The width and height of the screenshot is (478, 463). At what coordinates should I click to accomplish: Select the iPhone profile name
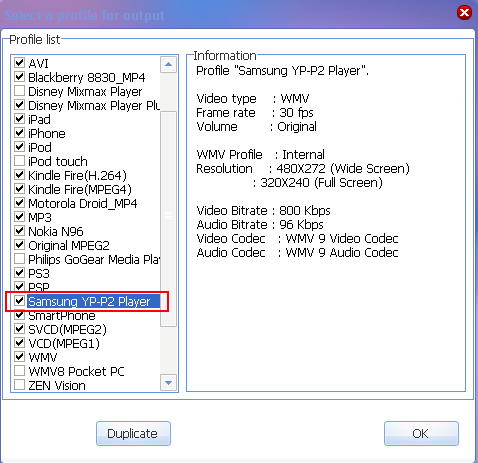(47, 133)
